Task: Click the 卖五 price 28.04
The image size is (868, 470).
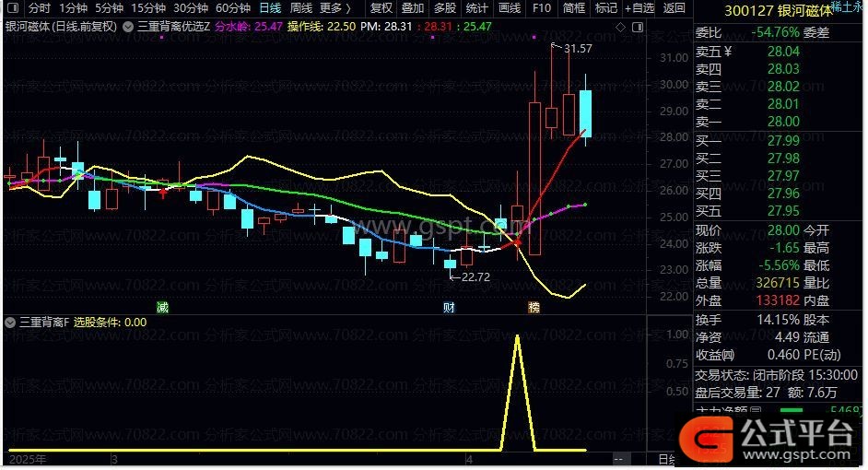Action: pyautogui.click(x=783, y=52)
